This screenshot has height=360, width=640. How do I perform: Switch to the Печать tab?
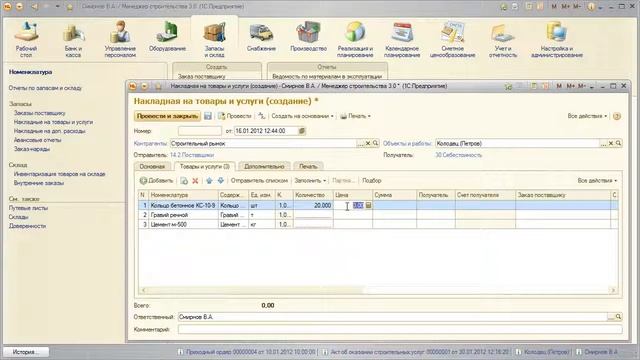(x=308, y=167)
